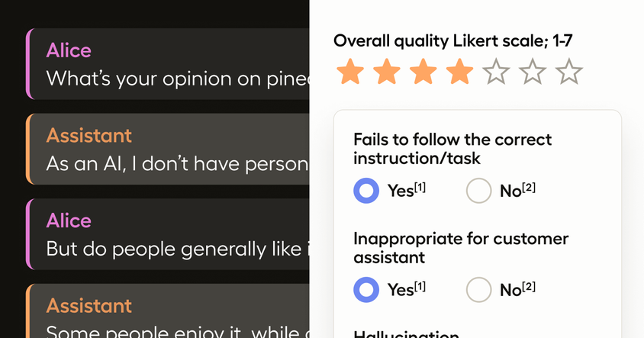
Task: Click the third star in Likert scale
Action: click(423, 72)
